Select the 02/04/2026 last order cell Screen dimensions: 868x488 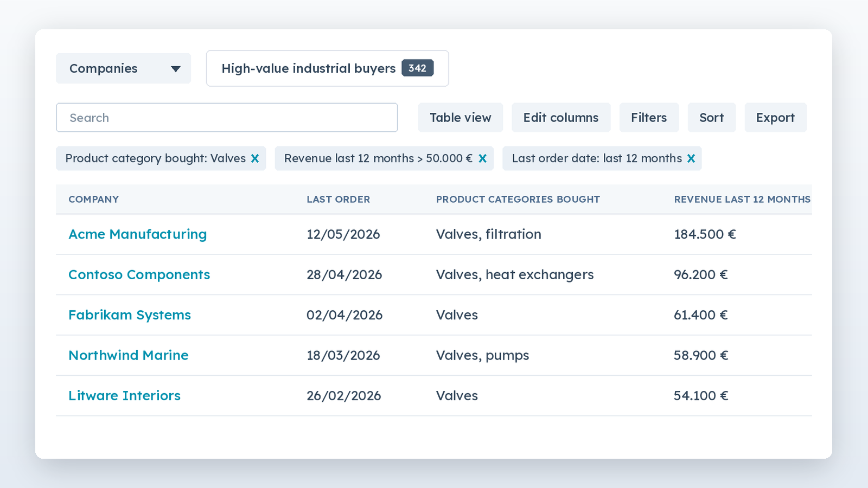(x=344, y=315)
